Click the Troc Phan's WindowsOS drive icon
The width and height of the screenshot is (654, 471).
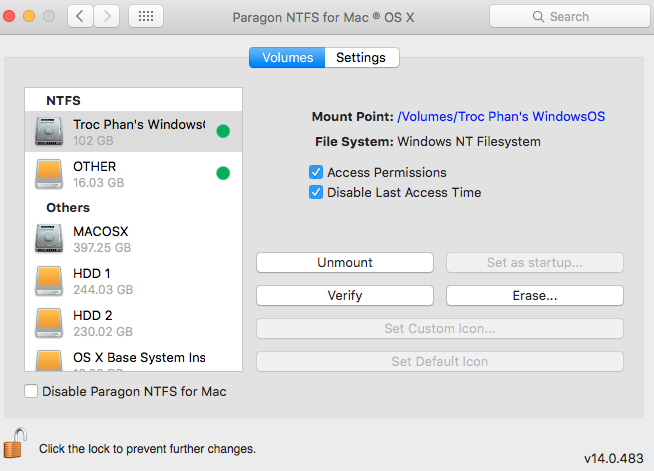[x=50, y=132]
